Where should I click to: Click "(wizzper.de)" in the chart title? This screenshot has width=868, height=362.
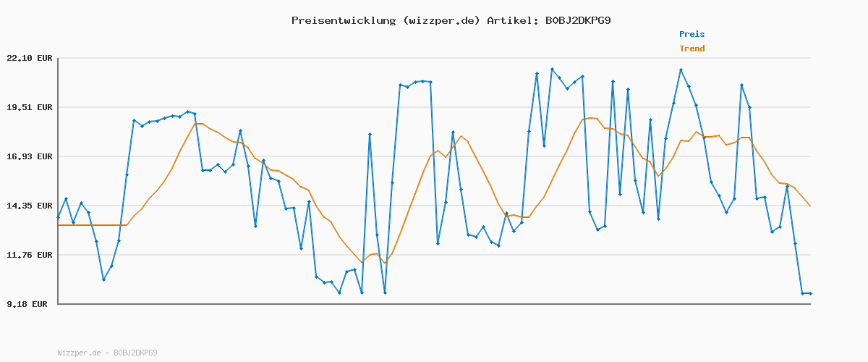(x=440, y=20)
